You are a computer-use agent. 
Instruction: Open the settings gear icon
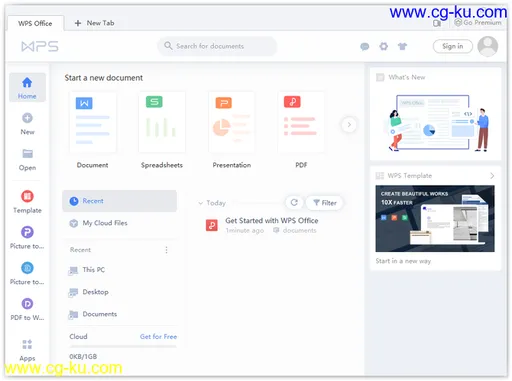point(384,46)
